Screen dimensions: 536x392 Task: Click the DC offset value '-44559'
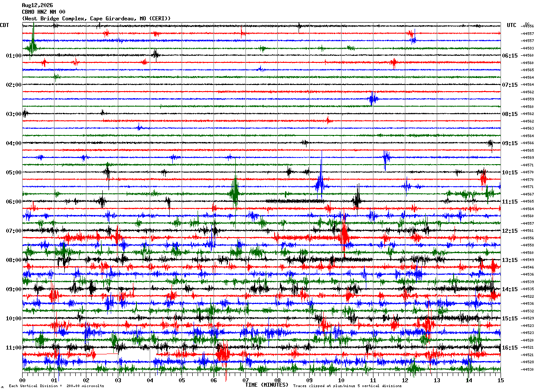point(527,99)
